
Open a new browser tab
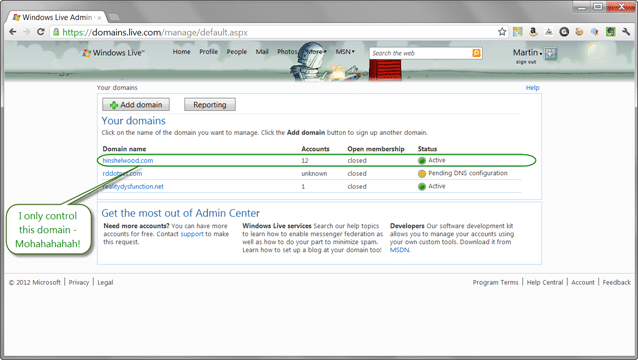[x=114, y=17]
